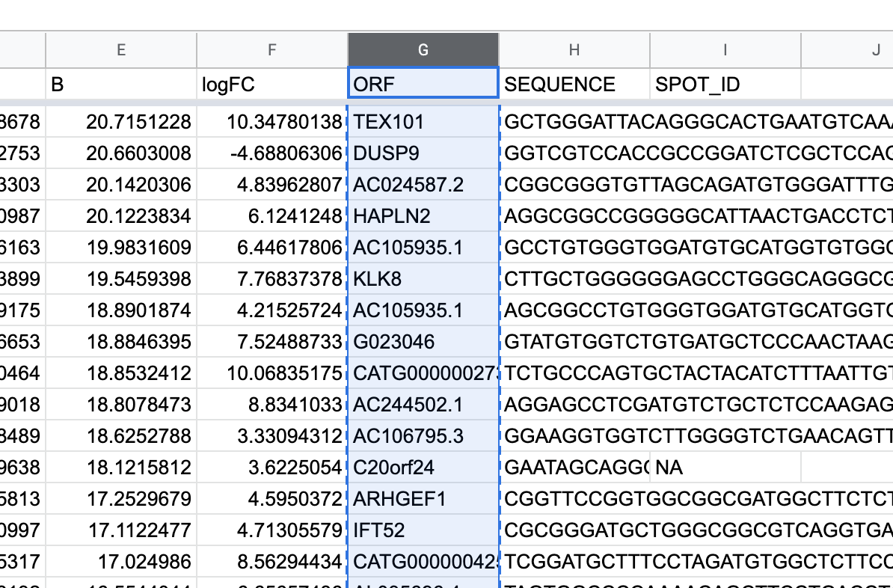Select B value 20.6603008
893x588 pixels.
121,153
